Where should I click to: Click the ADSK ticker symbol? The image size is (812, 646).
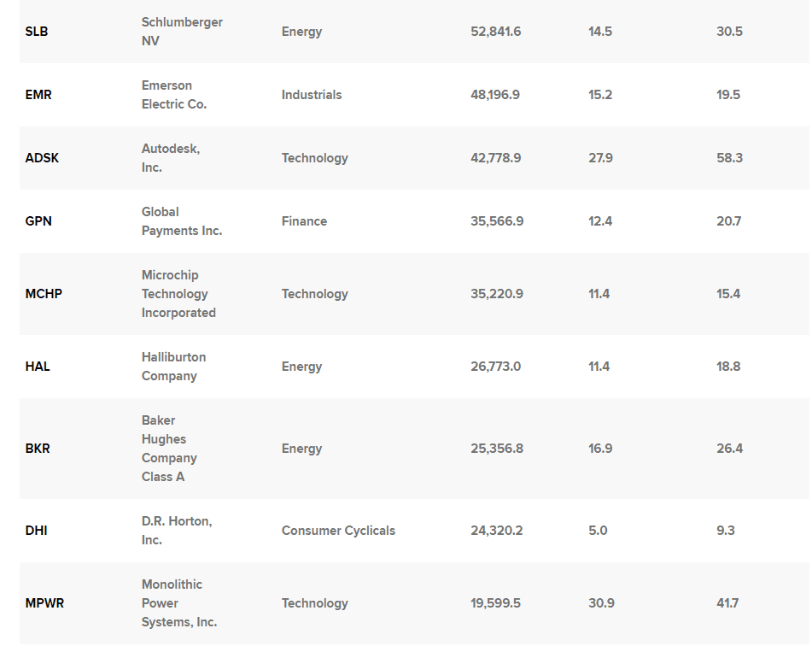42,158
